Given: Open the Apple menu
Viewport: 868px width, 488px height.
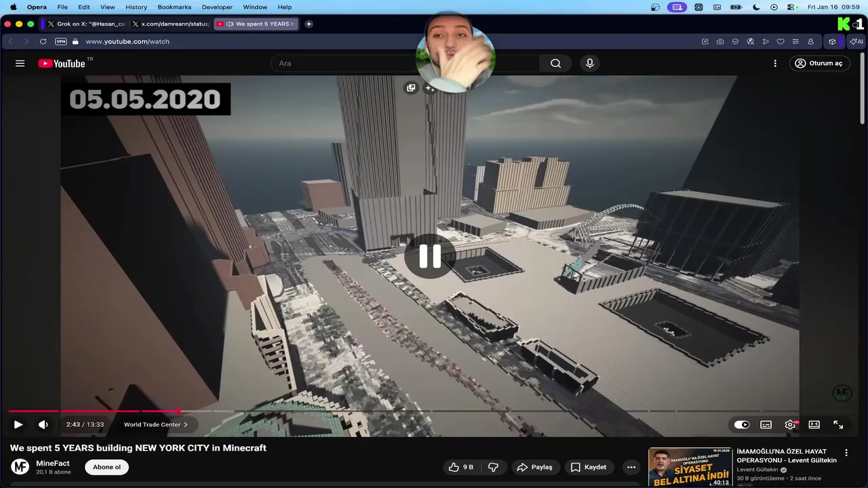Looking at the screenshot, I should click(x=13, y=7).
